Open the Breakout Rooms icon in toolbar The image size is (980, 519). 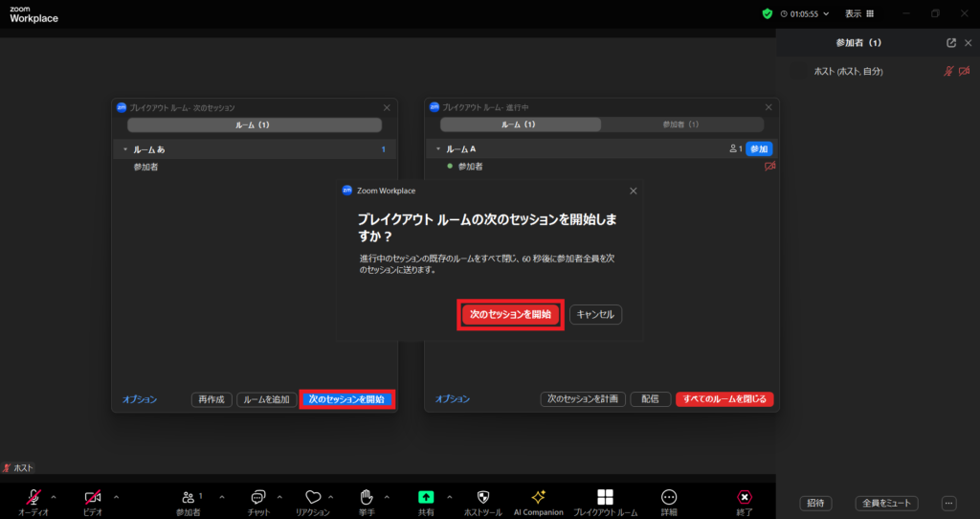pyautogui.click(x=605, y=496)
